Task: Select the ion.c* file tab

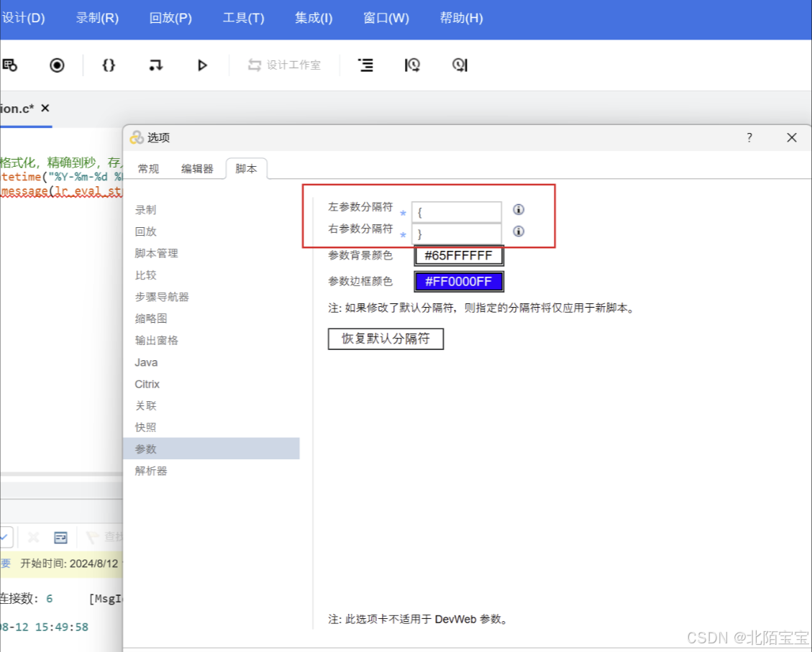Action: pyautogui.click(x=17, y=109)
